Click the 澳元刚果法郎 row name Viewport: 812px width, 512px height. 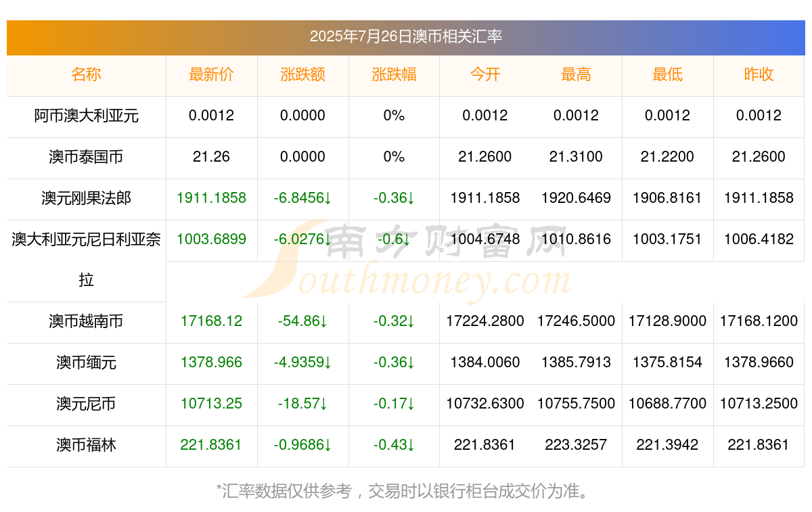(x=86, y=198)
